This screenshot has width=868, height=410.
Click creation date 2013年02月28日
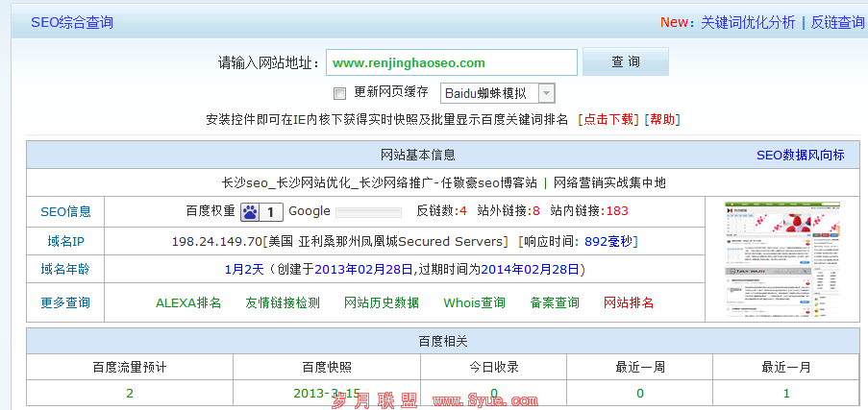click(x=363, y=270)
